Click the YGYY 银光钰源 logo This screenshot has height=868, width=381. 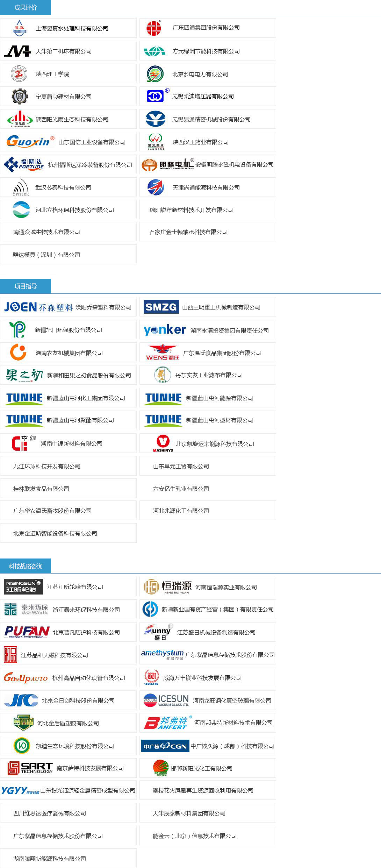pos(20,790)
